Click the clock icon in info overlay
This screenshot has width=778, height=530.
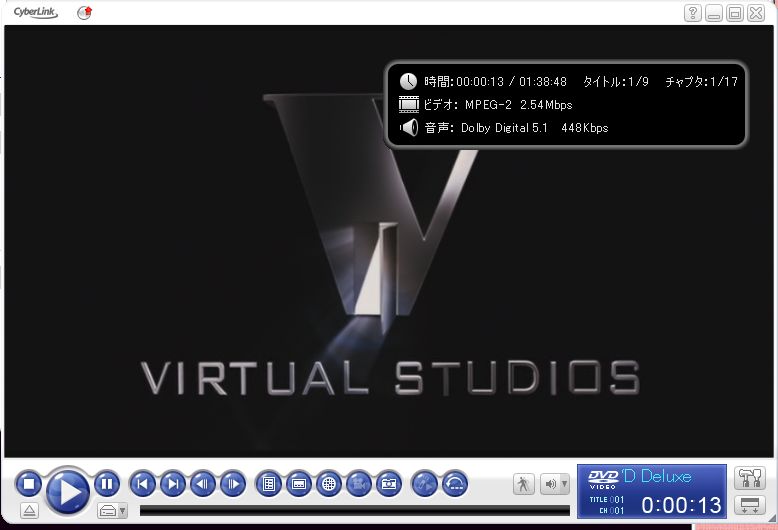coord(408,81)
